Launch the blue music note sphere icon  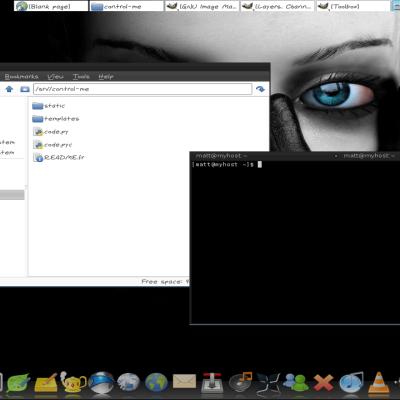[x=351, y=382]
